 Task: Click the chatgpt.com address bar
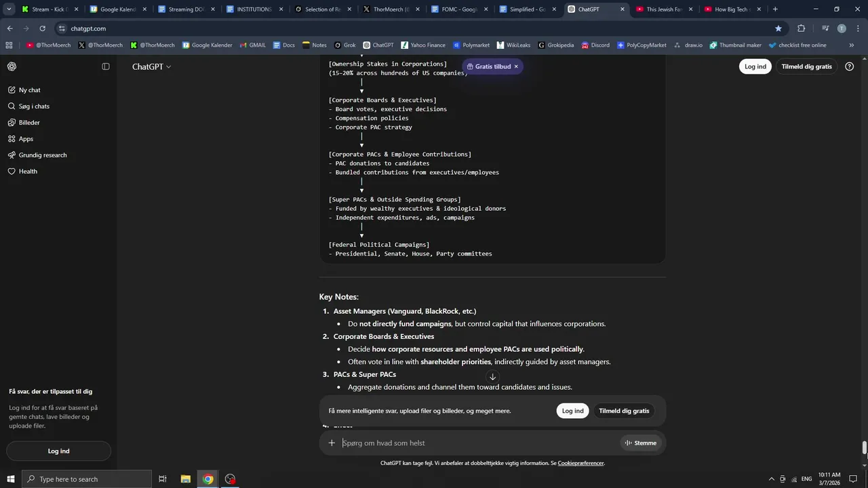(414, 28)
